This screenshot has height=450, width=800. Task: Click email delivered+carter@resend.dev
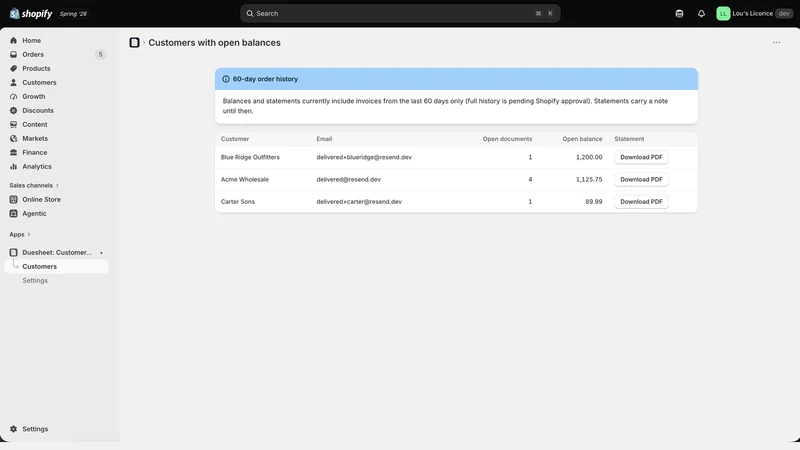[359, 202]
